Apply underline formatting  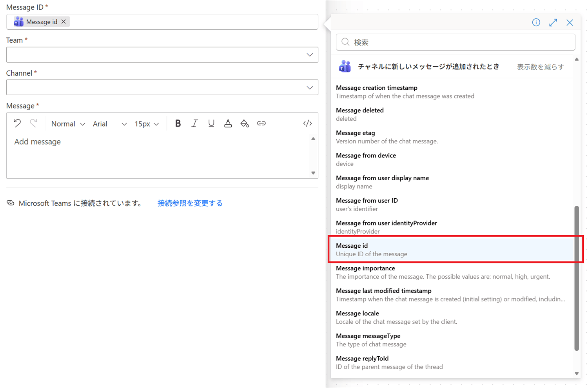[x=211, y=123]
